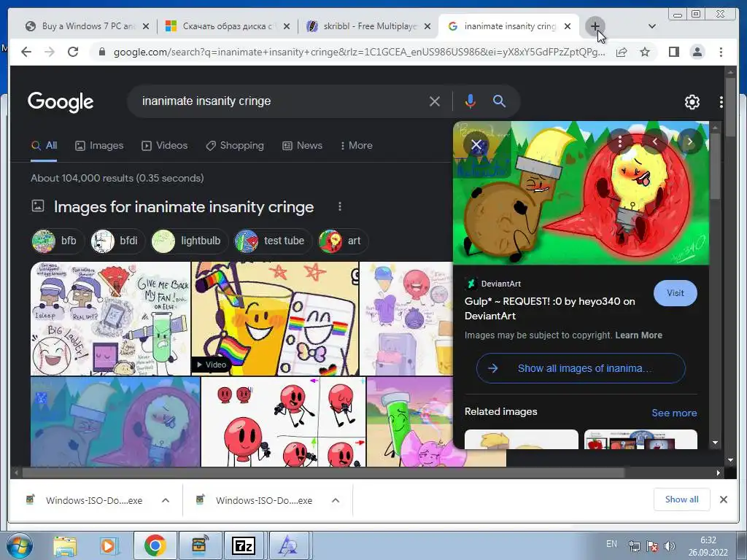Go back to previous page
This screenshot has height=560, width=747.
pos(26,52)
